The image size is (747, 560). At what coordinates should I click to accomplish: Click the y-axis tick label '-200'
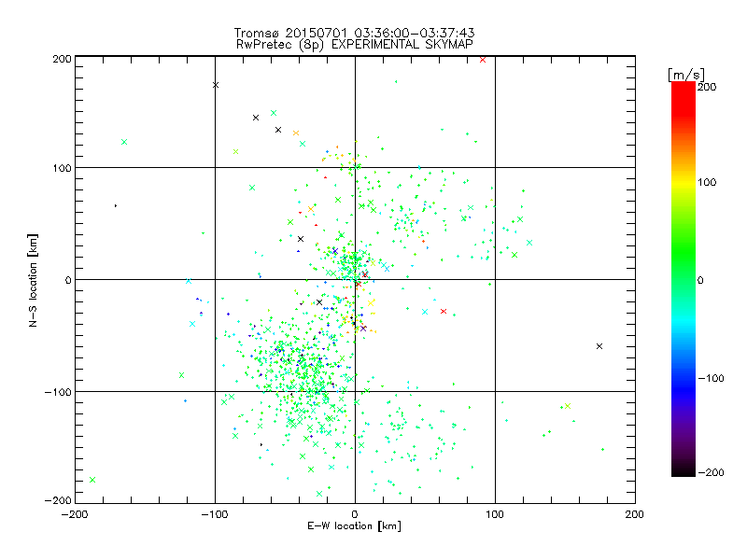[58, 500]
